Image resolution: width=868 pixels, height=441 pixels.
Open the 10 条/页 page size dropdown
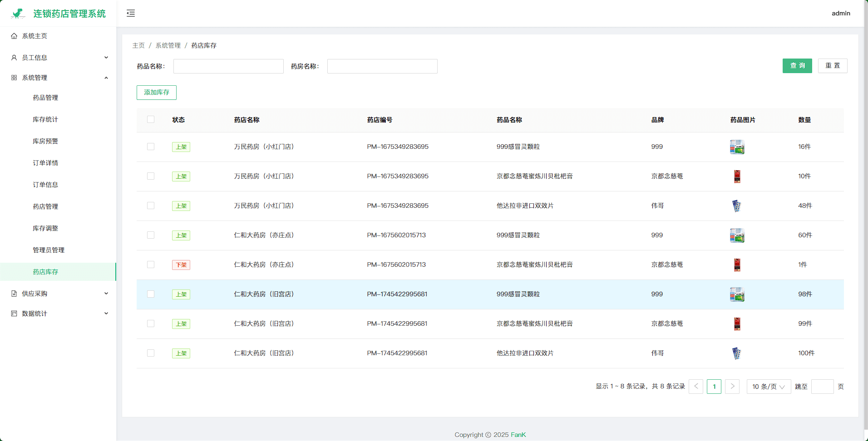[x=768, y=387]
